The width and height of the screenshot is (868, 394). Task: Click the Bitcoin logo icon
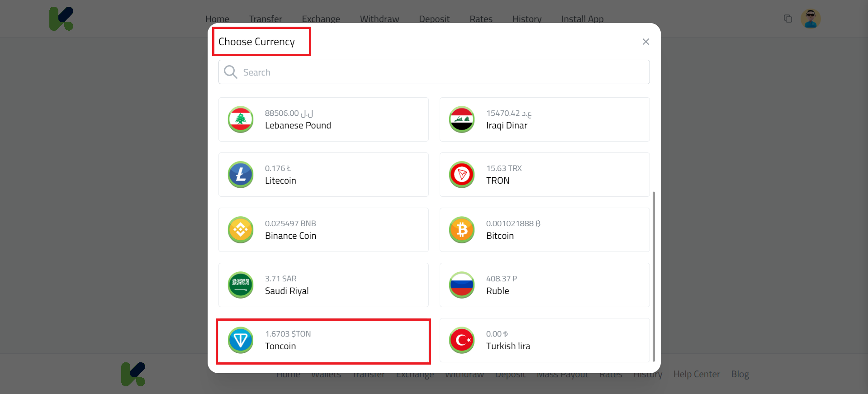pos(462,230)
